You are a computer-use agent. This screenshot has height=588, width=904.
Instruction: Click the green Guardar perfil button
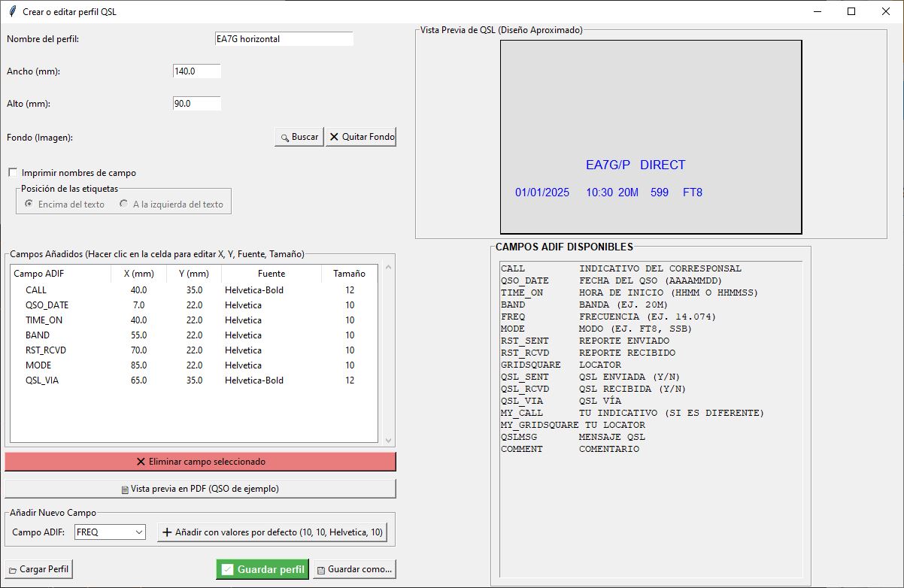(x=262, y=569)
